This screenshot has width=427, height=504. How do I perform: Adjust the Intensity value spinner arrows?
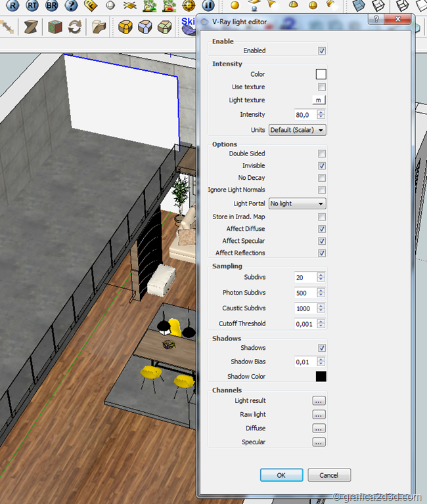click(321, 114)
